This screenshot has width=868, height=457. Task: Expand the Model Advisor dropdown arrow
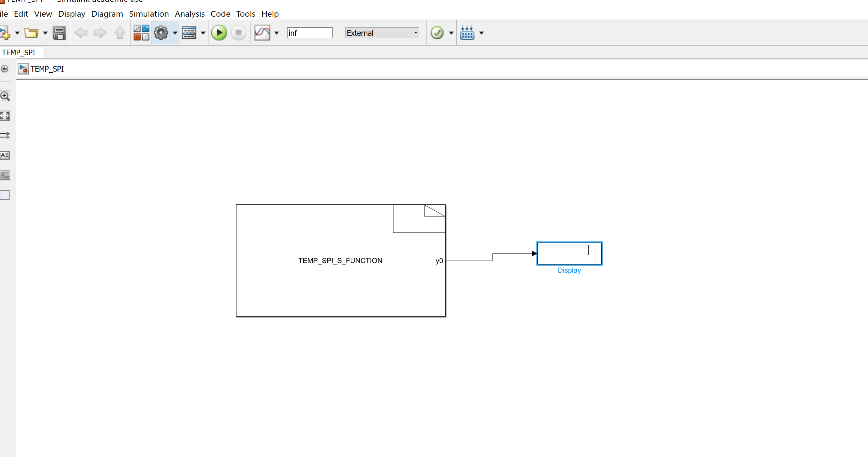(x=451, y=33)
